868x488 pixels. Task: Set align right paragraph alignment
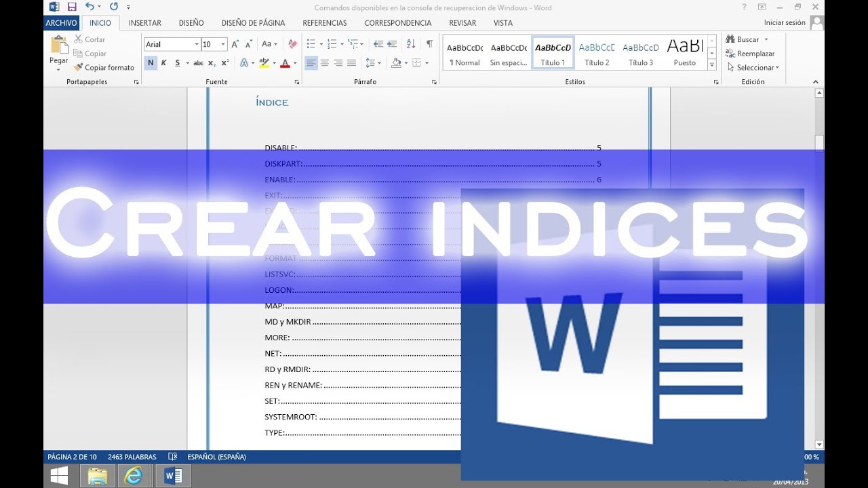click(338, 63)
